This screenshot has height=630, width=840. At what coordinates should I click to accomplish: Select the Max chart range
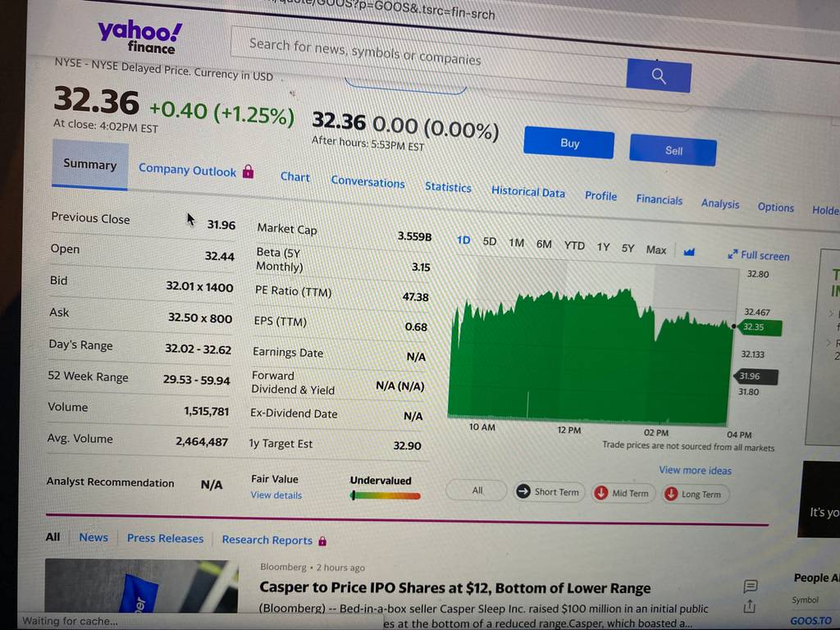pyautogui.click(x=655, y=250)
